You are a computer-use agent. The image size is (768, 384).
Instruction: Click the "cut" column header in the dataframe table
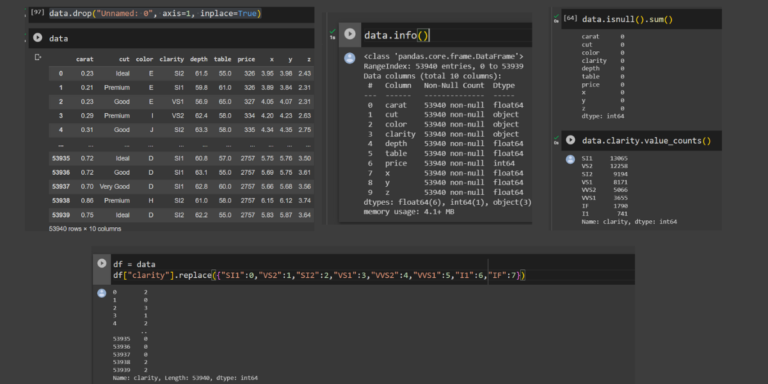pyautogui.click(x=124, y=59)
